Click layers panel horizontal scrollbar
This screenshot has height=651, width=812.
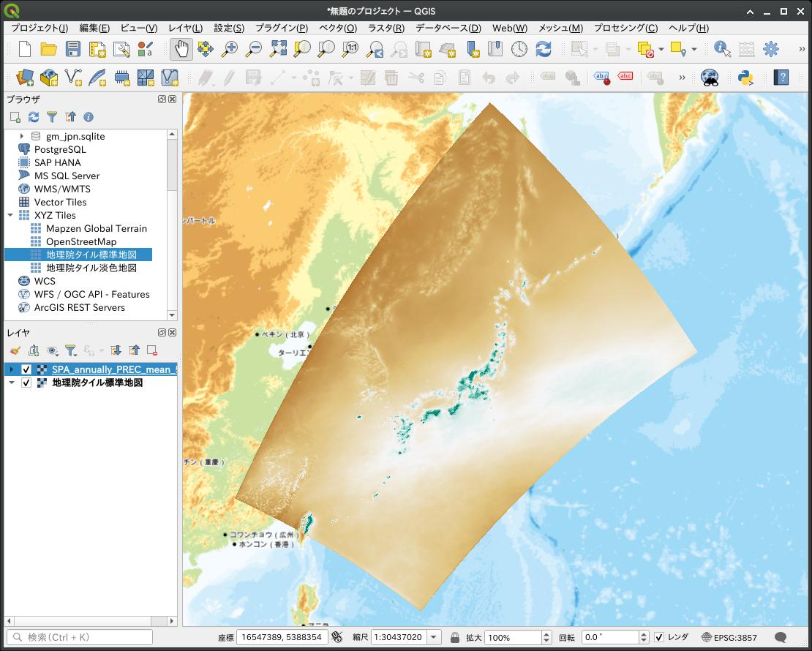pos(82,620)
